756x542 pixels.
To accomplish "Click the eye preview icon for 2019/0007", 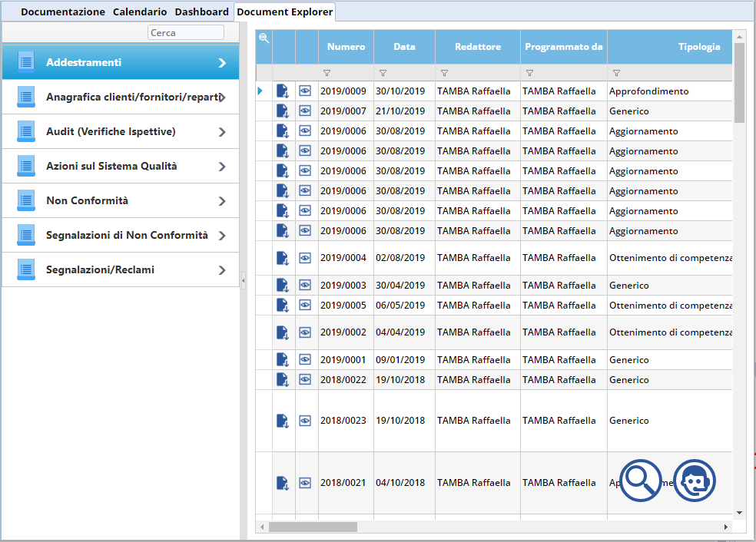I will click(305, 111).
